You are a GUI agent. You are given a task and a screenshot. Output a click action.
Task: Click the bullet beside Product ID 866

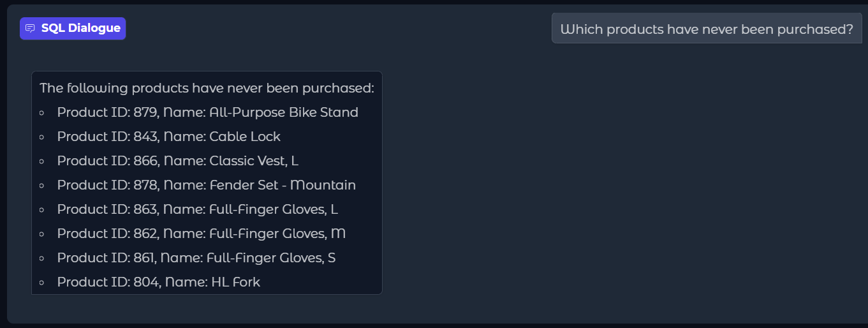(42, 161)
